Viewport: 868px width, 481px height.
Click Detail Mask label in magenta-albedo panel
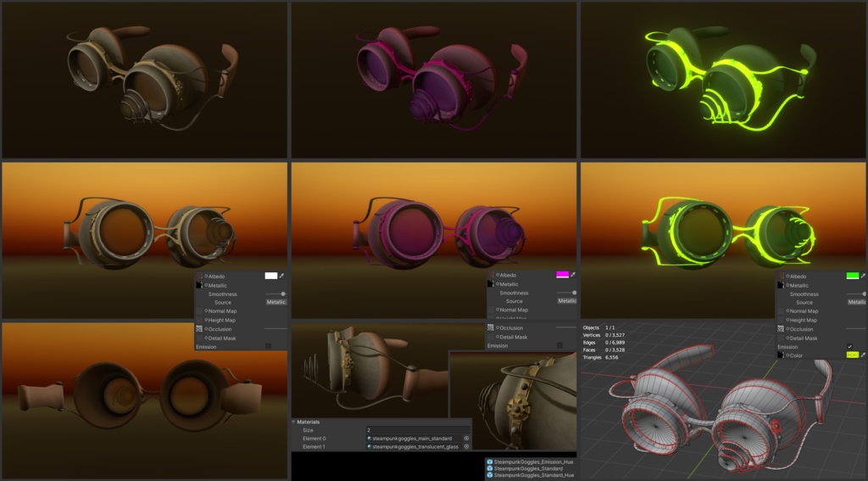click(514, 337)
